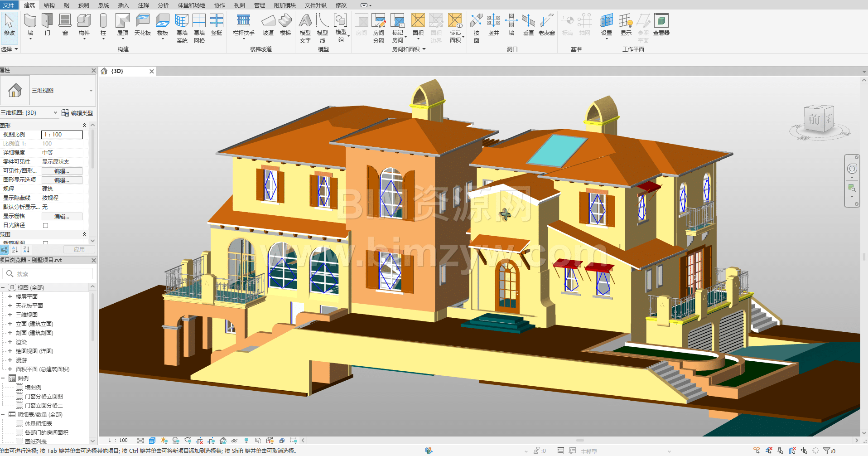This screenshot has width=868, height=456.
Task: Click the 坡道 (Ramp) tool
Action: tap(268, 24)
